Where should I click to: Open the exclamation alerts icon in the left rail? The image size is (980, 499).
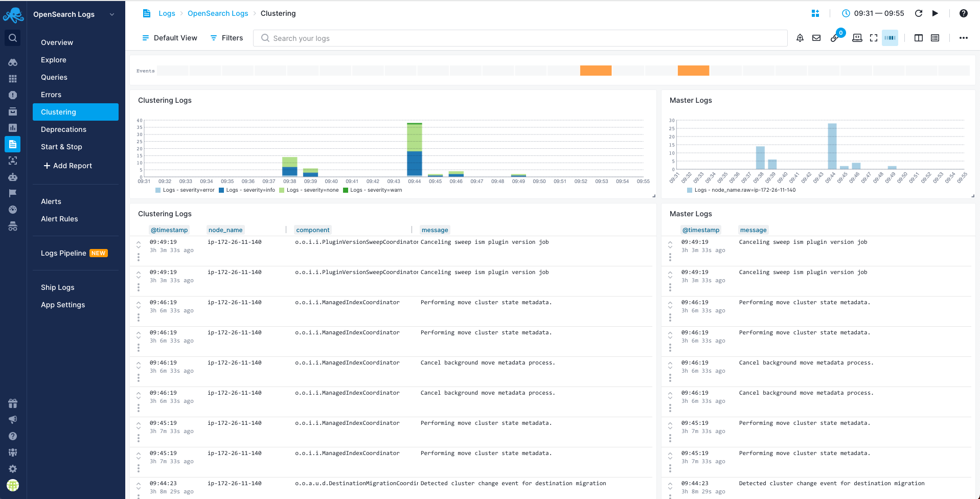click(x=13, y=95)
